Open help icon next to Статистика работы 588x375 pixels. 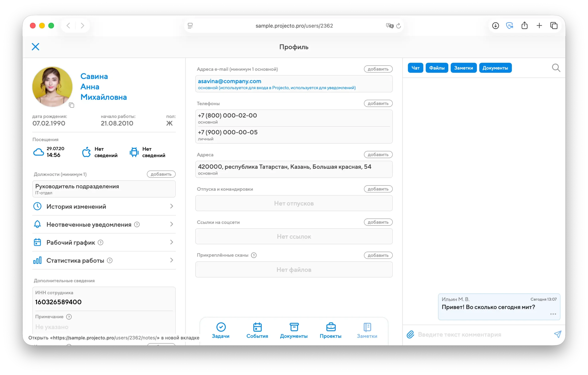(x=110, y=260)
